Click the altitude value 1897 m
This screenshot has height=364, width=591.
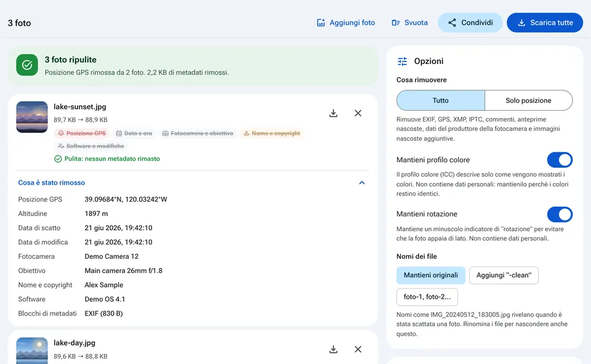tap(96, 214)
